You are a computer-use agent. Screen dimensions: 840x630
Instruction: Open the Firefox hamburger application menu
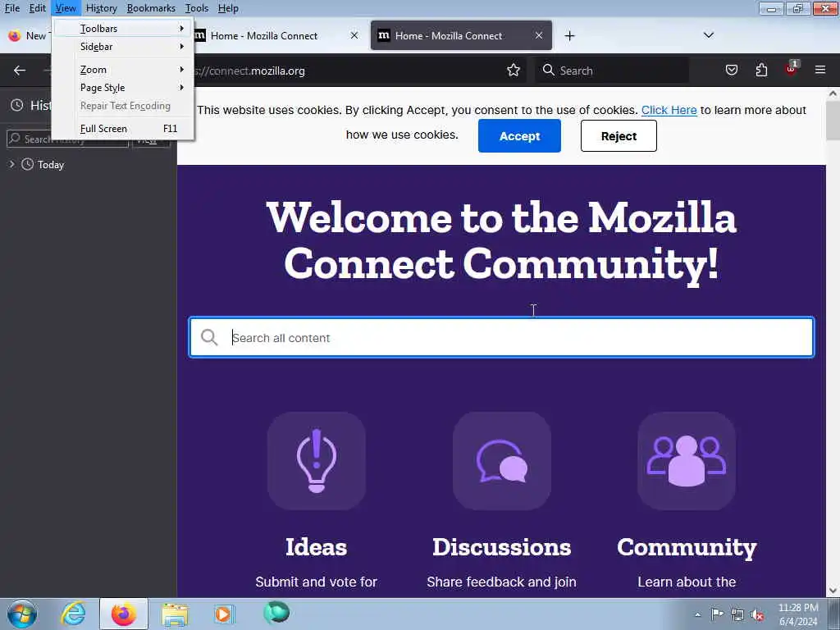click(x=820, y=70)
